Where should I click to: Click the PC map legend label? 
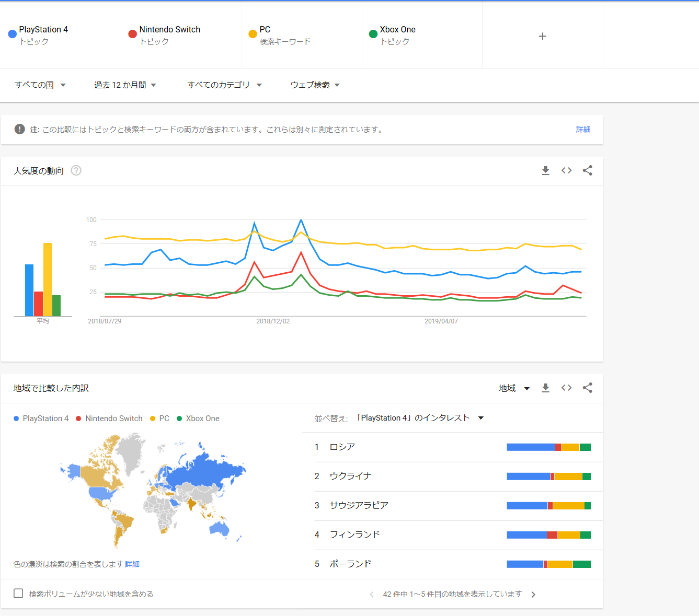point(164,419)
